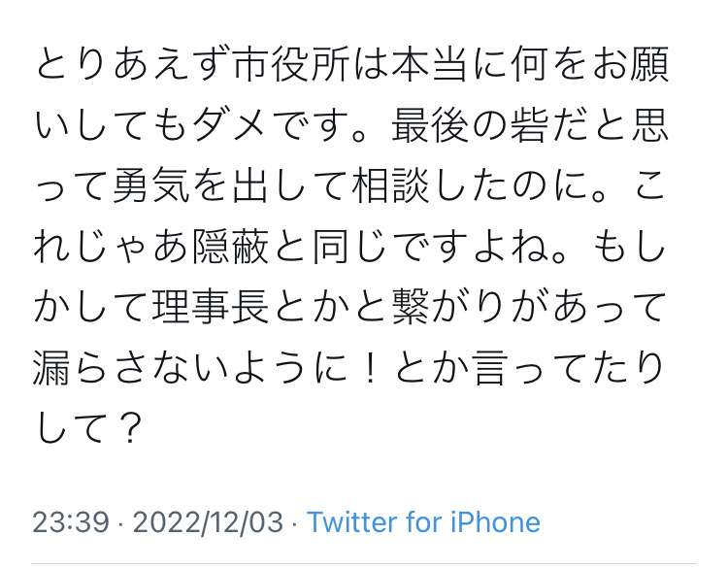Click the word 勇気 in the tweet

coord(151,186)
